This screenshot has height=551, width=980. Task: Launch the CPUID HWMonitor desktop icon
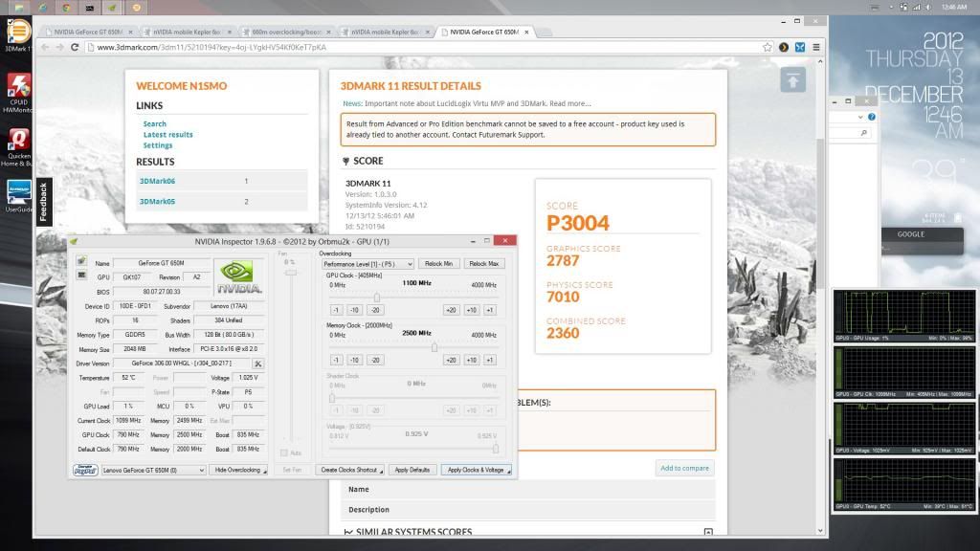pos(17,93)
